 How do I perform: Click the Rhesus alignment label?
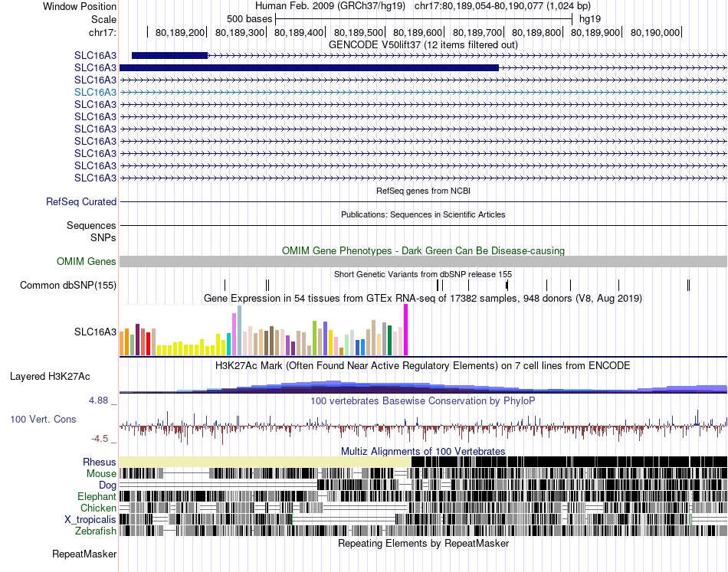coord(100,462)
